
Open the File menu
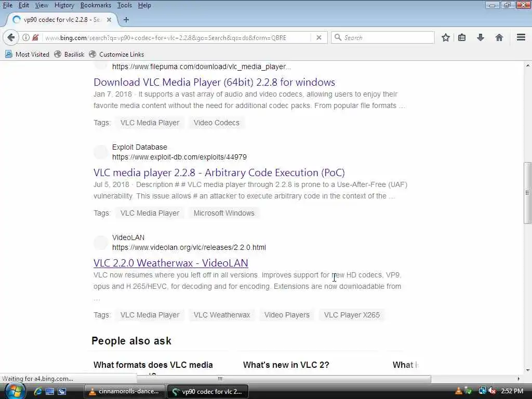[x=7, y=5]
